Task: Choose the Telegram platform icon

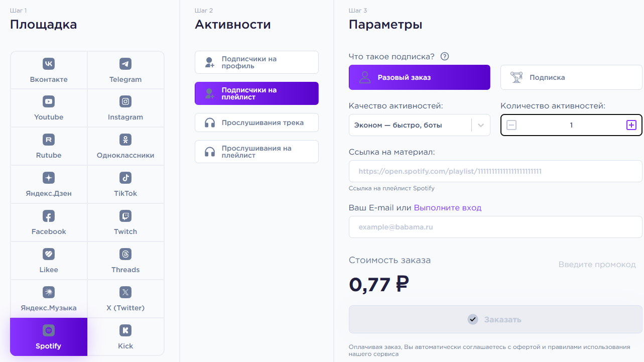Action: click(x=125, y=64)
